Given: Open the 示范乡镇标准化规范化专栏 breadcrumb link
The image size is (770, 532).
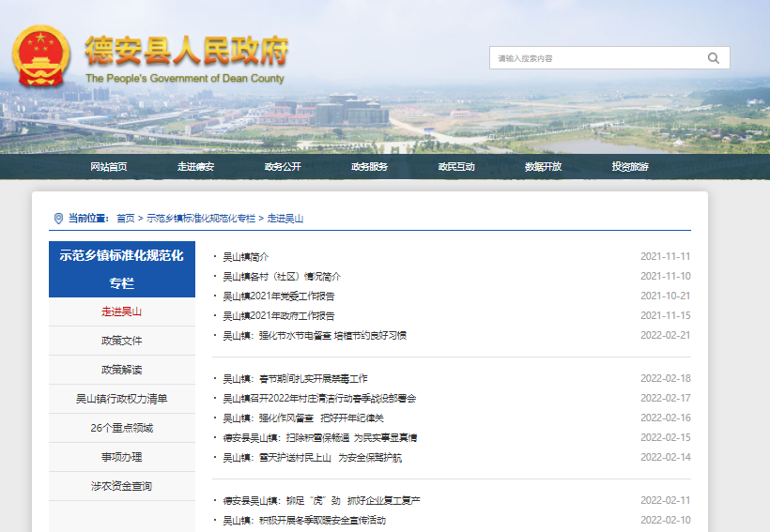Looking at the screenshot, I should tap(201, 219).
